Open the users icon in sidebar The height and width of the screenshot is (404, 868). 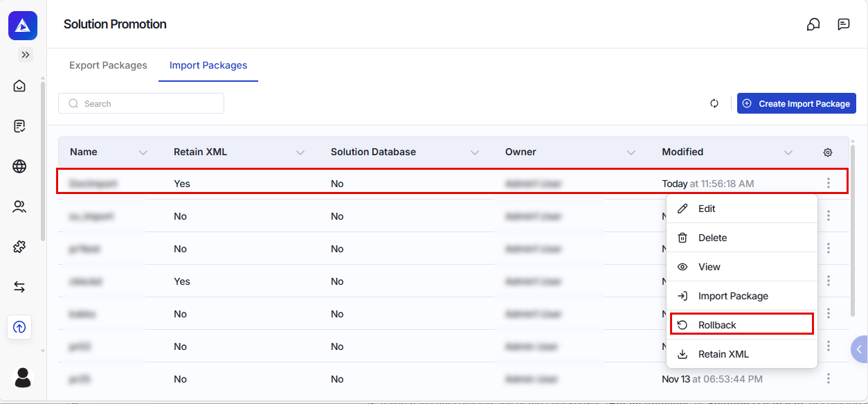(19, 207)
